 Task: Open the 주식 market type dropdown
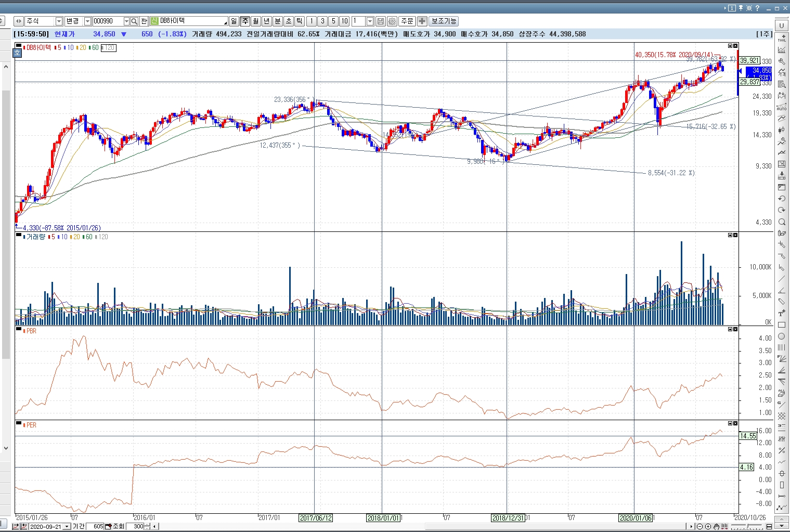tap(59, 21)
